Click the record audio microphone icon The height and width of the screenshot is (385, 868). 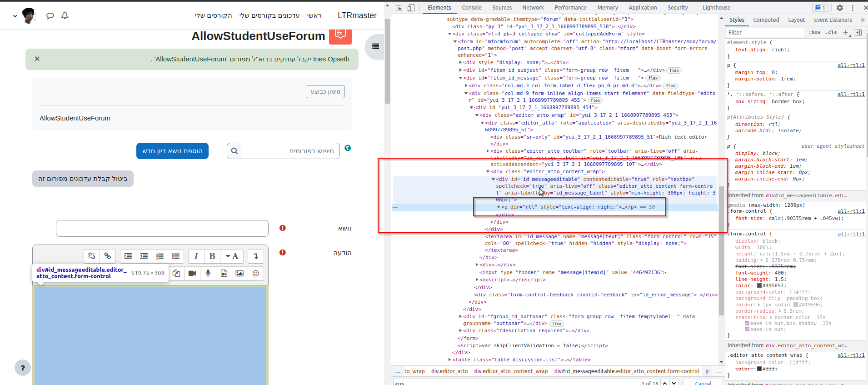pyautogui.click(x=208, y=273)
